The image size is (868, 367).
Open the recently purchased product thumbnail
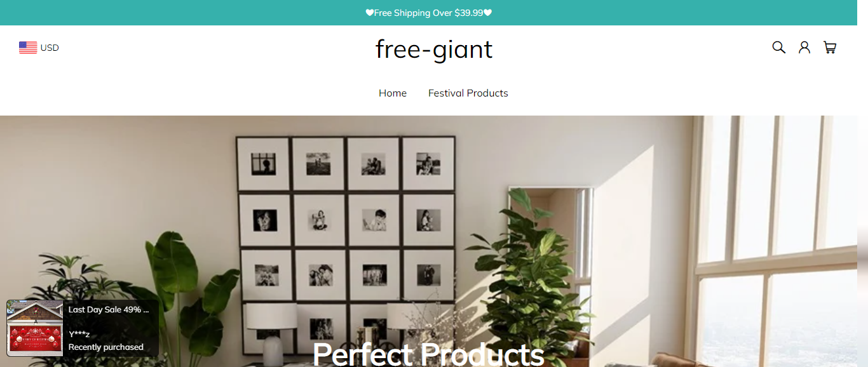35,328
